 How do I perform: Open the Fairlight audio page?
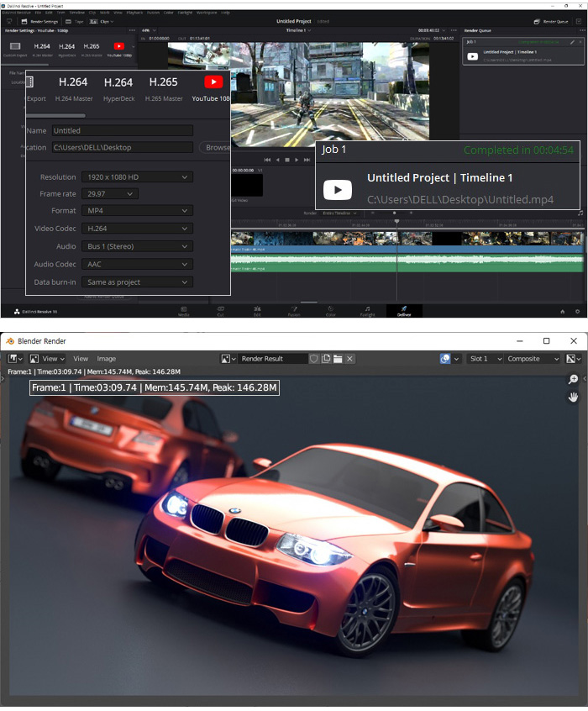click(367, 311)
